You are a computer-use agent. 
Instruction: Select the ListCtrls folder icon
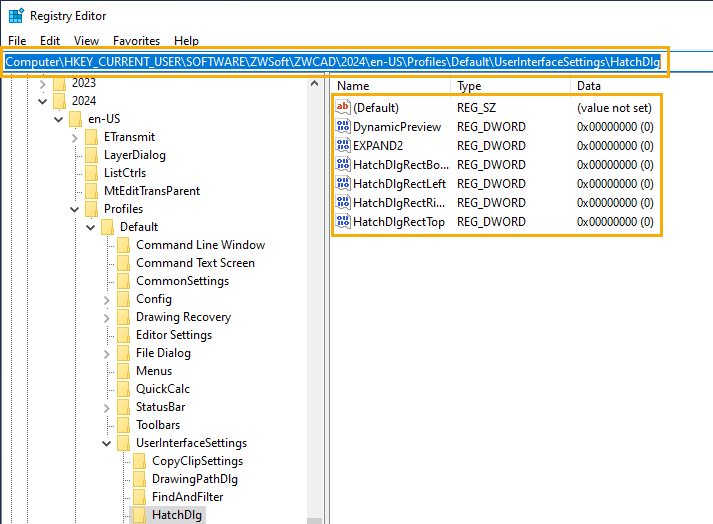coord(91,173)
